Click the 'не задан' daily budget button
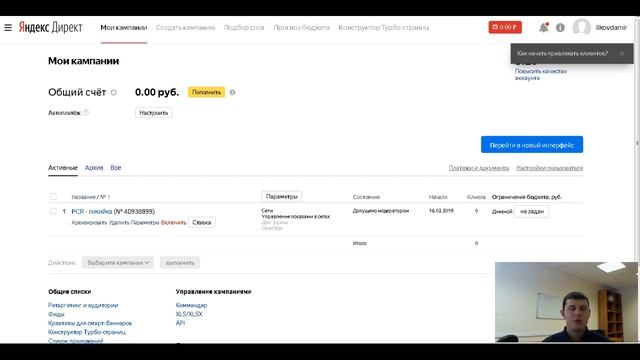 tap(532, 211)
